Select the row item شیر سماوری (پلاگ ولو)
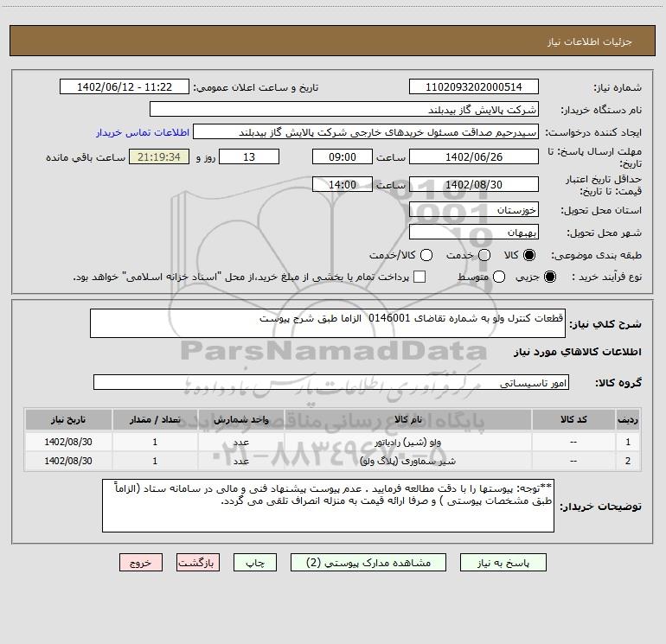This screenshot has width=666, height=644. 407,461
